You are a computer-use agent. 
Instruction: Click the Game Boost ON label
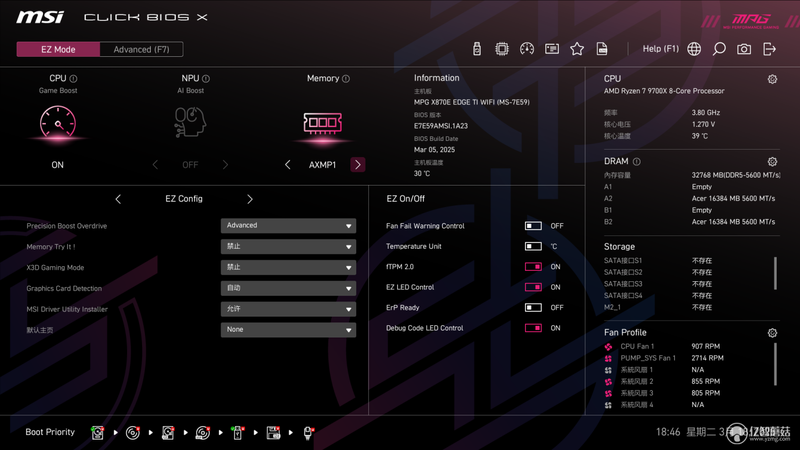pyautogui.click(x=58, y=165)
